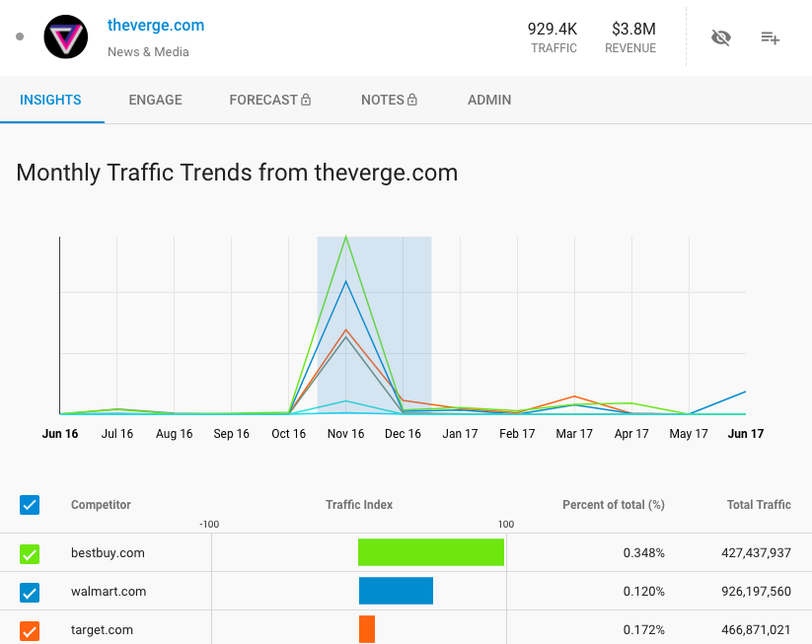The height and width of the screenshot is (644, 812).
Task: Open the theverge.com link
Action: pos(156,25)
